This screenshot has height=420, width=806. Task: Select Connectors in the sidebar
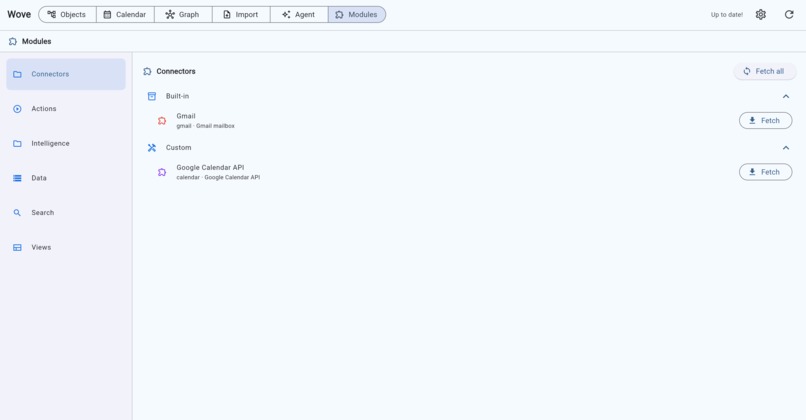tap(66, 74)
